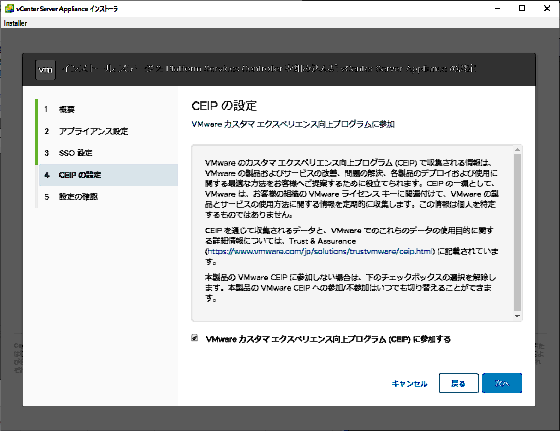Click the 戻る back button

[459, 383]
